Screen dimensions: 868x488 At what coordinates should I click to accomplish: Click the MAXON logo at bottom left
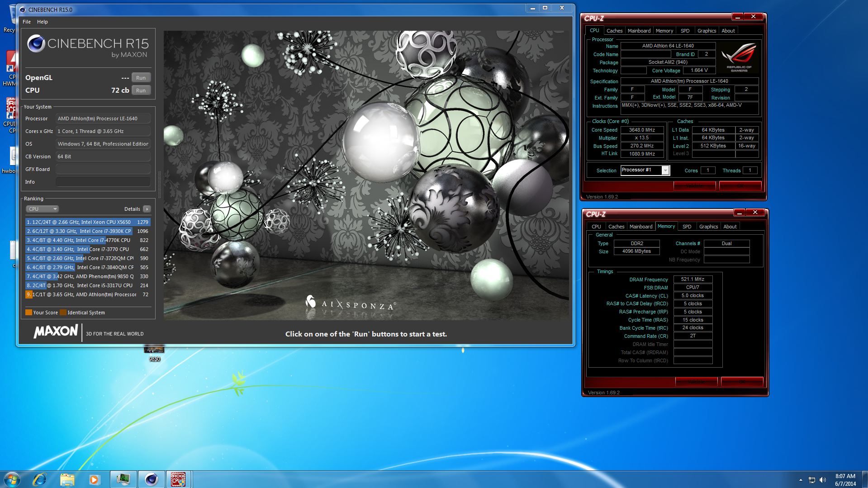[x=56, y=332]
